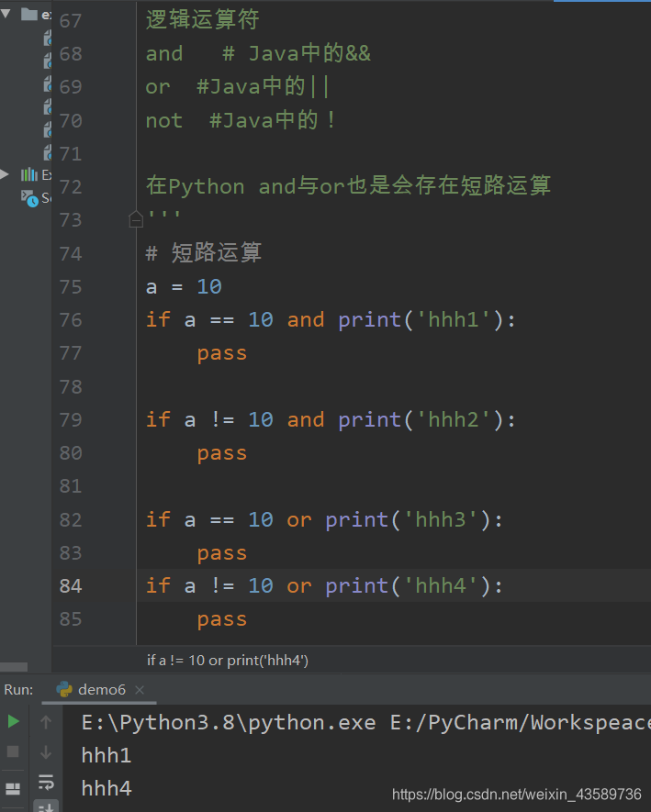Click the text "and # Java中的&&"
Image resolution: width=651 pixels, height=812 pixels.
click(258, 53)
